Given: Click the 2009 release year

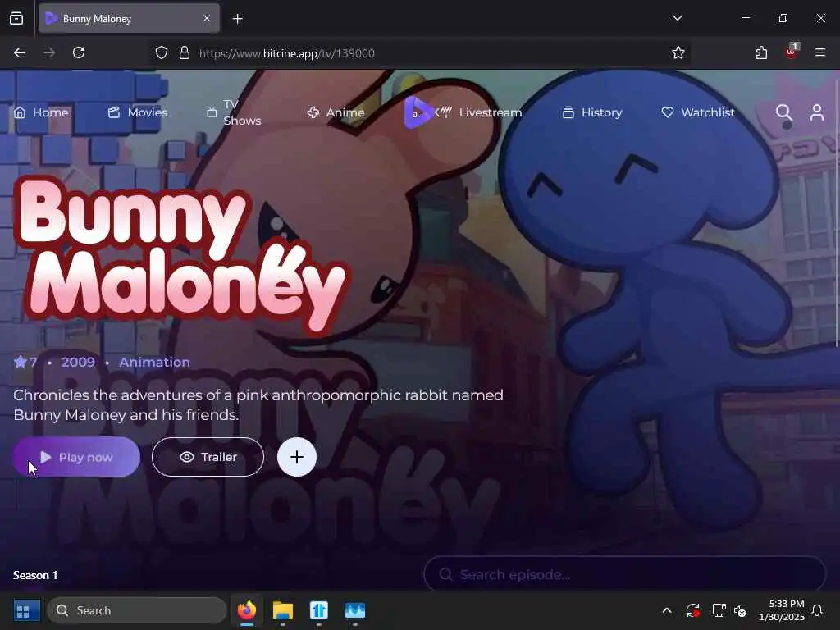Looking at the screenshot, I should tap(78, 362).
